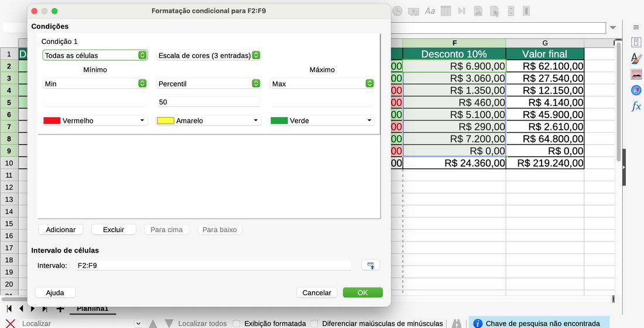Click the Cancelar button

click(317, 293)
